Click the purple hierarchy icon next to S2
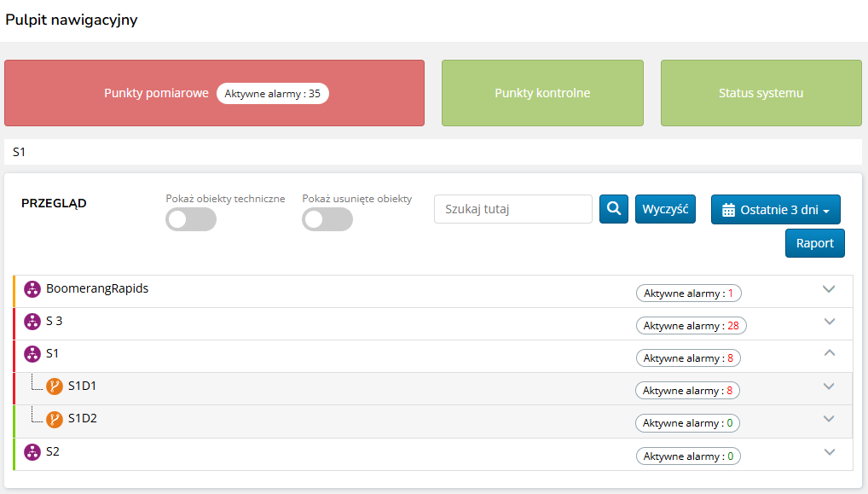 click(x=32, y=452)
